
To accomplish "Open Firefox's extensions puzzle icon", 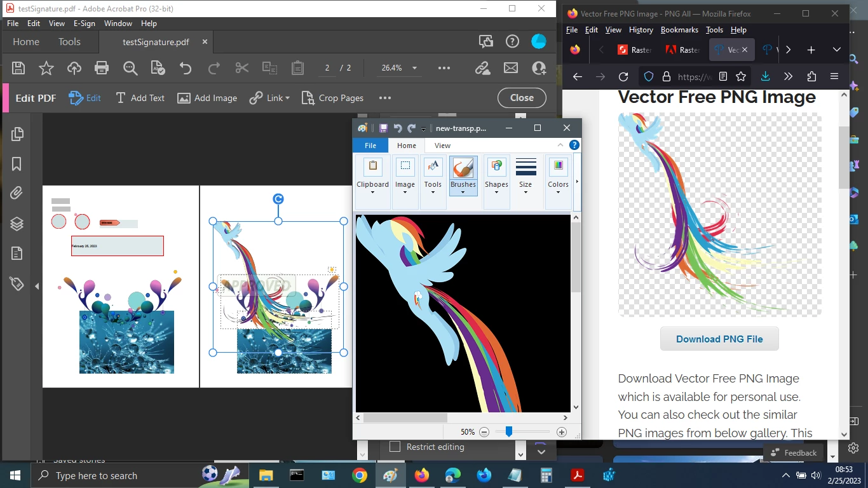I will (811, 77).
